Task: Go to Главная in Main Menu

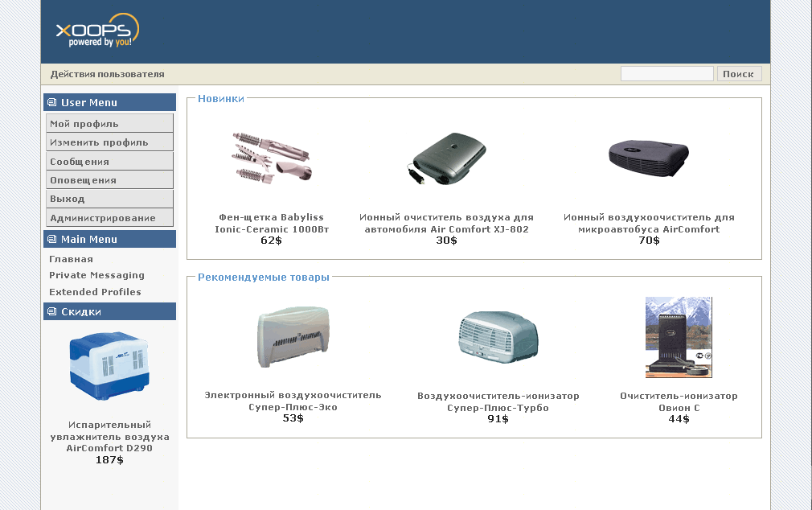Action: tap(71, 259)
